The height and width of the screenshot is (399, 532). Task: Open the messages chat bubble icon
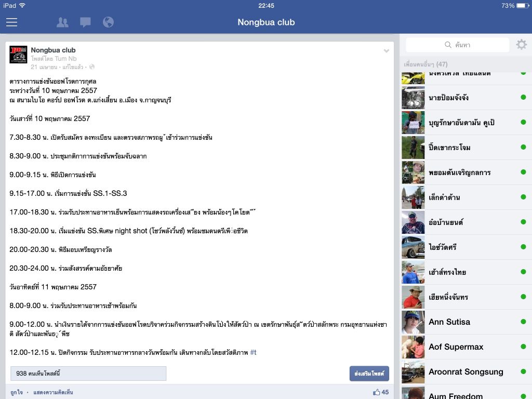pyautogui.click(x=85, y=22)
